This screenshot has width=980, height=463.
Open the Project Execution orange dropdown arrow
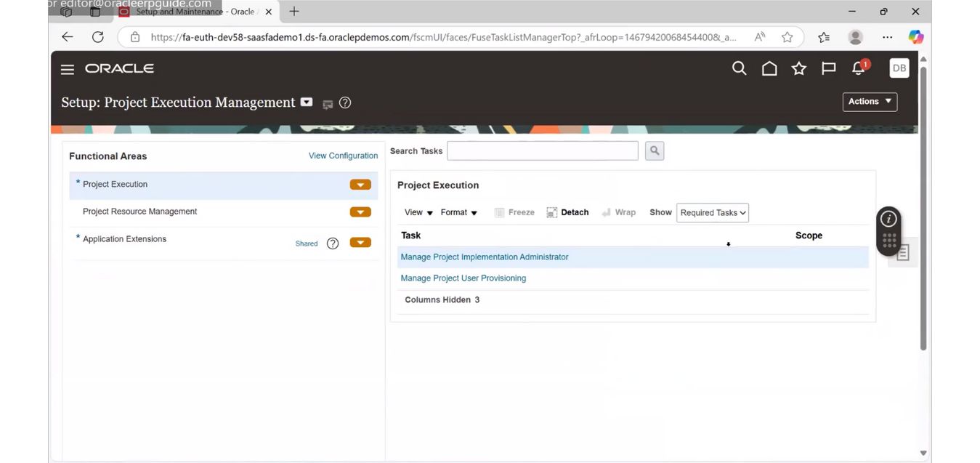[360, 185]
